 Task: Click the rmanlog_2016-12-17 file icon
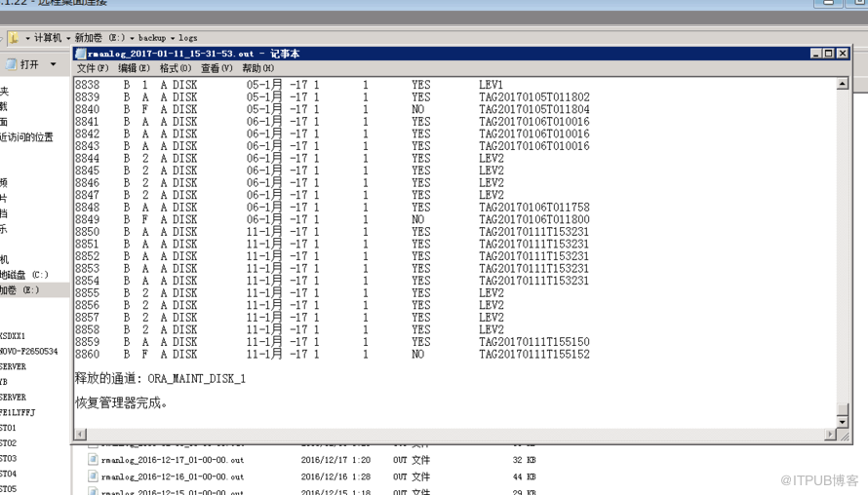93,460
